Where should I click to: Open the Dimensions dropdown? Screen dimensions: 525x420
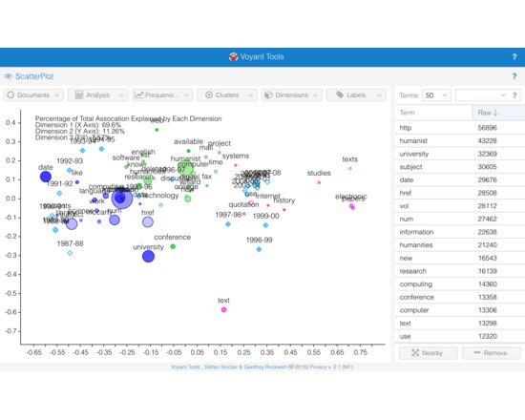point(292,95)
